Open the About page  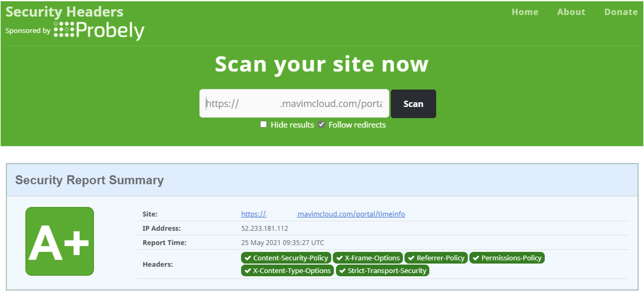[571, 12]
